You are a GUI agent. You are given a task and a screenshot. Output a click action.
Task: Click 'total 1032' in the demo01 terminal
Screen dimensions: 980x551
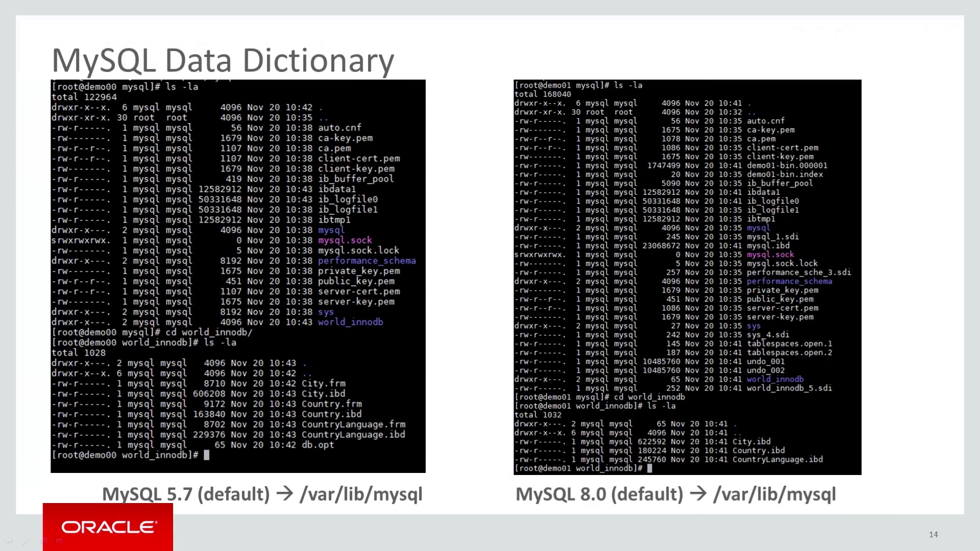point(538,415)
